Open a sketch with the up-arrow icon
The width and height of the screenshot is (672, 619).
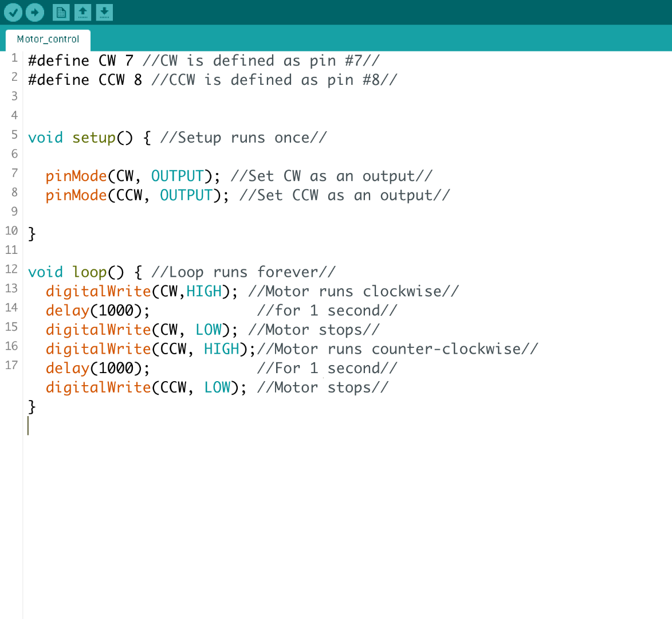(x=82, y=13)
